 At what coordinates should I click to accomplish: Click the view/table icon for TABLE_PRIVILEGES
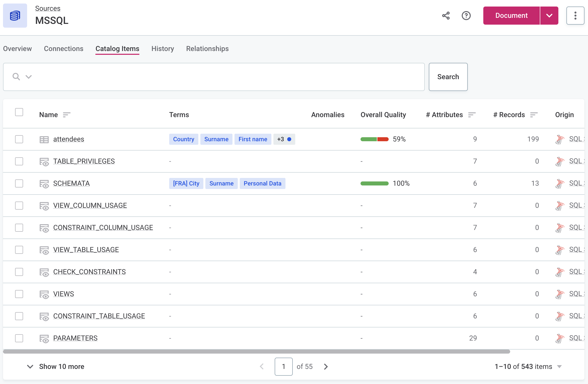[45, 161]
